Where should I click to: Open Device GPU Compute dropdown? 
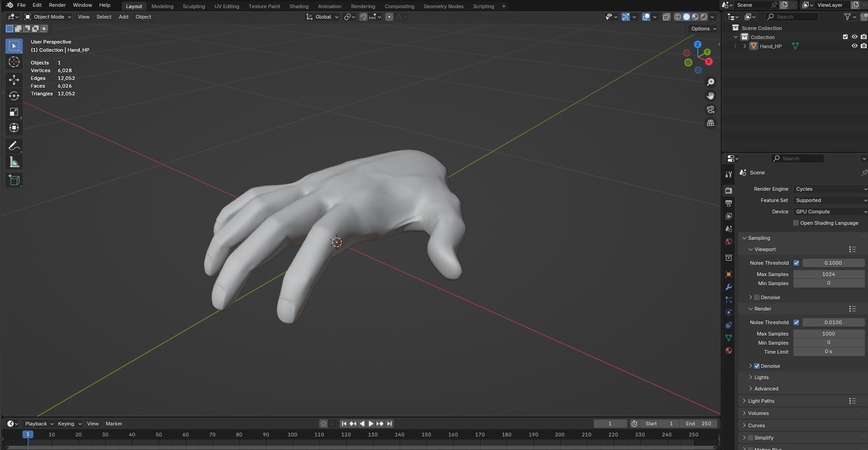pyautogui.click(x=830, y=212)
